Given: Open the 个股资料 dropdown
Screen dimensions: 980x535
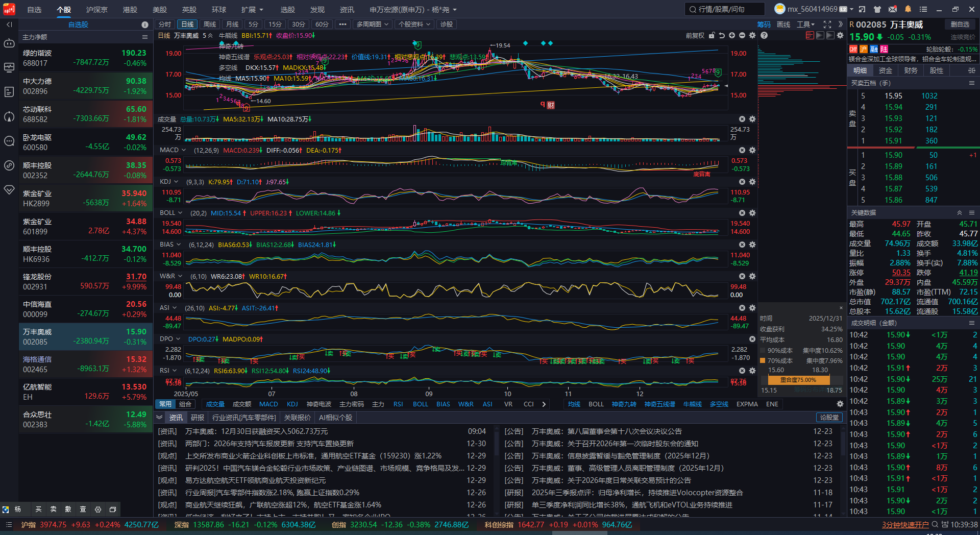Looking at the screenshot, I should (x=414, y=25).
